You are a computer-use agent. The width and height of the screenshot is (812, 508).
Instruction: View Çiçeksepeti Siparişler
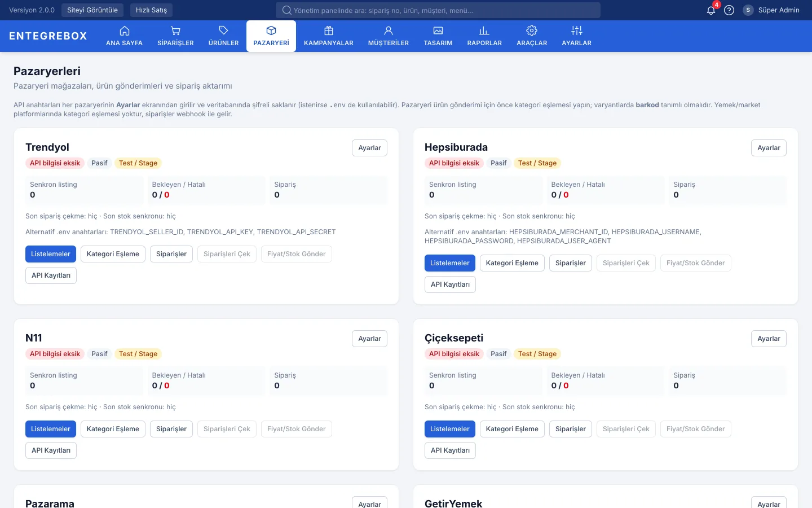571,429
